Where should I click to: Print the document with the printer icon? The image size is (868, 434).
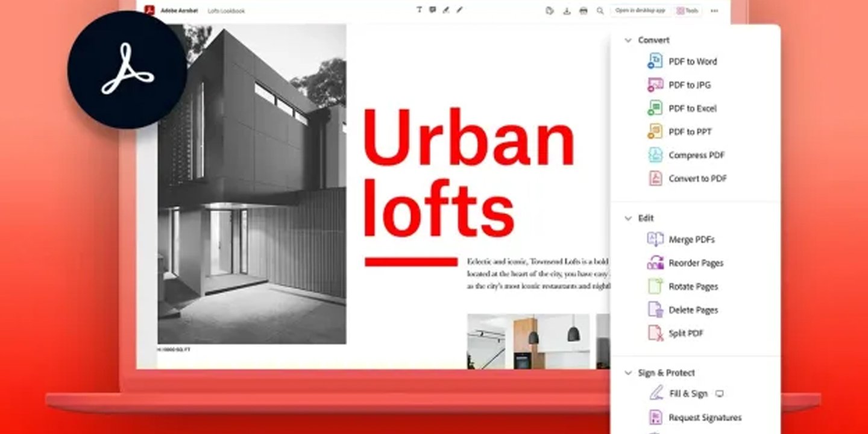point(583,11)
